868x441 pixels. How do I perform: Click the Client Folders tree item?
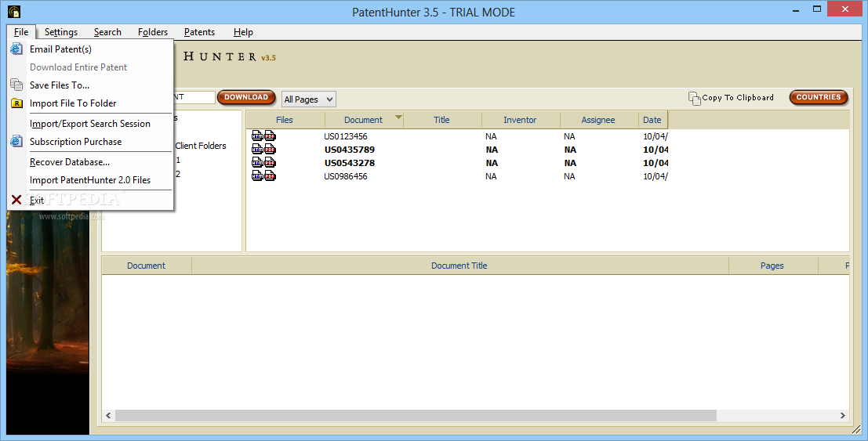pos(201,146)
